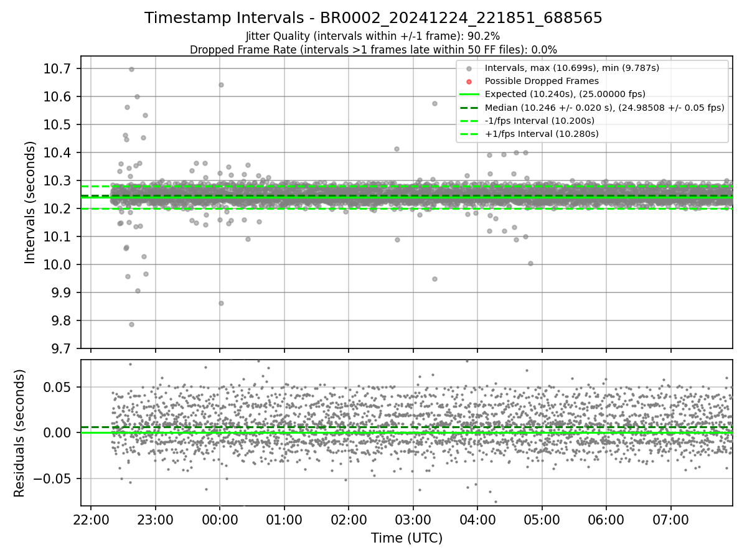The height and width of the screenshot is (560, 747).
Task: Click the y-axis tick label '10.7'
Action: pyautogui.click(x=57, y=68)
